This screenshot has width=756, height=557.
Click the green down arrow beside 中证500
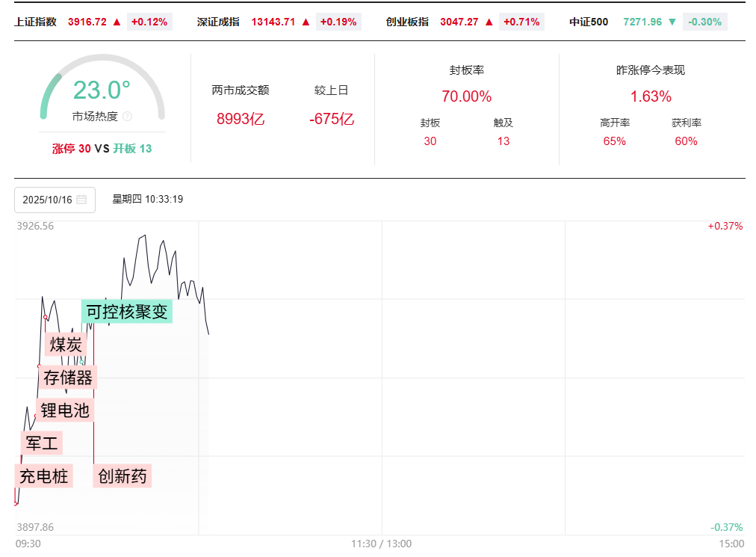[672, 22]
